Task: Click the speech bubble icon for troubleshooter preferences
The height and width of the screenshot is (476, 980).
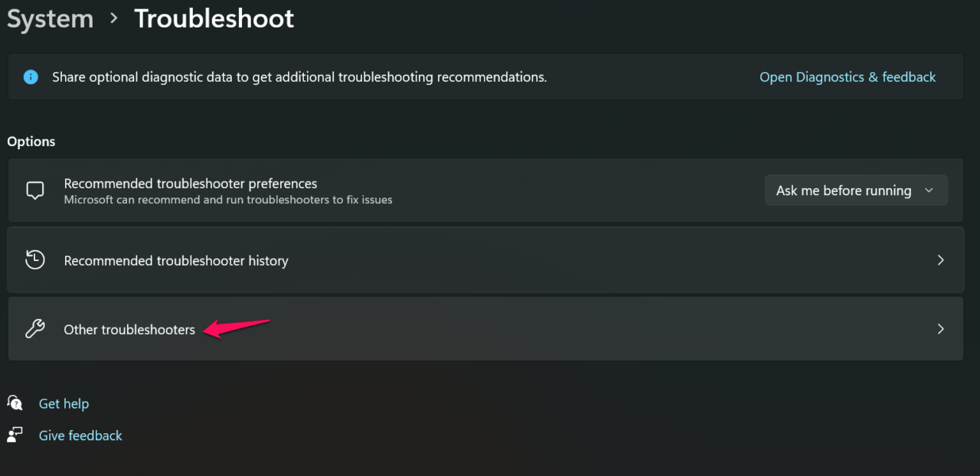Action: pyautogui.click(x=35, y=191)
